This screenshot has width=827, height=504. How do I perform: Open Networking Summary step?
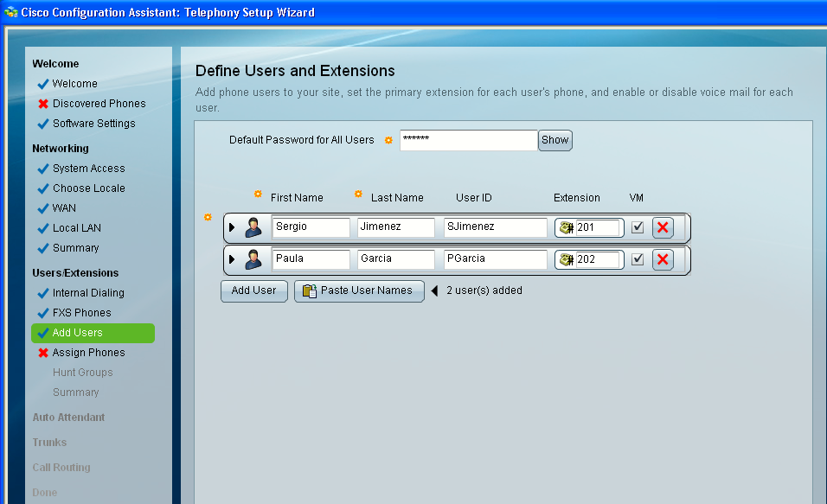tap(75, 248)
